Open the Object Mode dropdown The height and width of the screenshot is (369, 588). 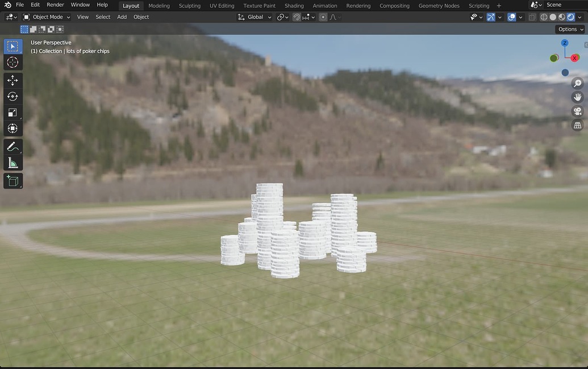pos(47,17)
